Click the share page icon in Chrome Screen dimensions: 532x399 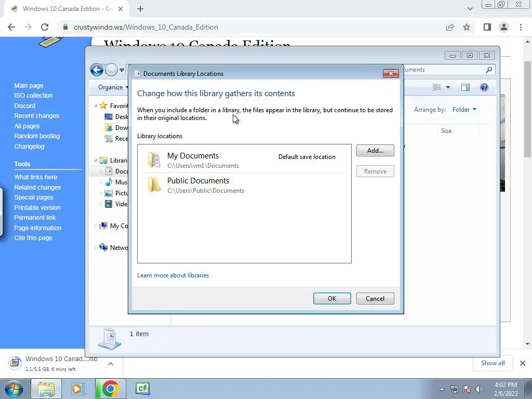pyautogui.click(x=450, y=27)
